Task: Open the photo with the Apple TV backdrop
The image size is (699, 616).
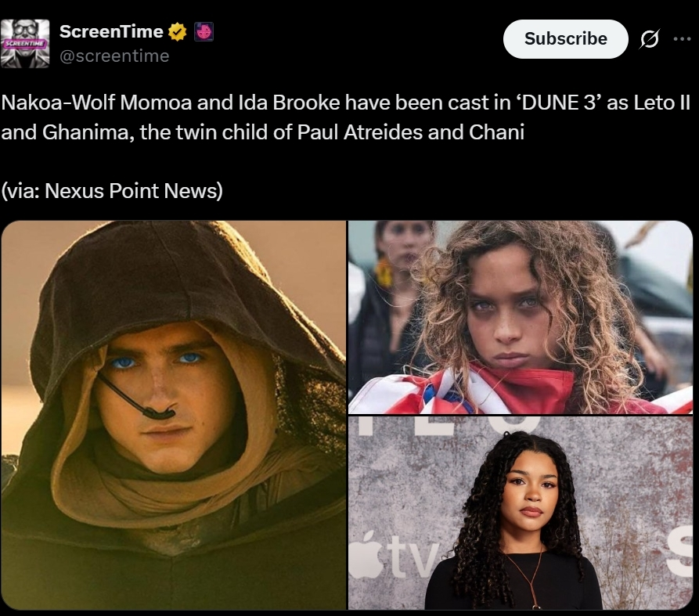Action: [x=521, y=513]
